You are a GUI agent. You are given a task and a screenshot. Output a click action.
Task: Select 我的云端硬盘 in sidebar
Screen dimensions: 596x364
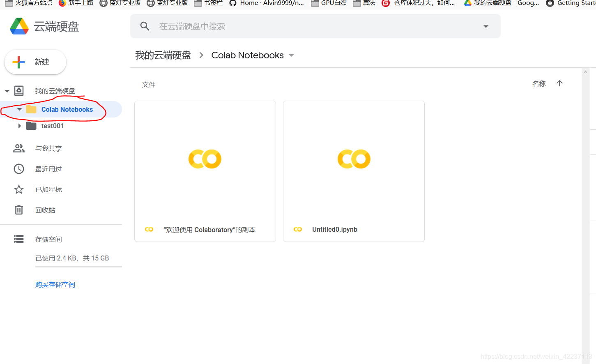[x=55, y=91]
